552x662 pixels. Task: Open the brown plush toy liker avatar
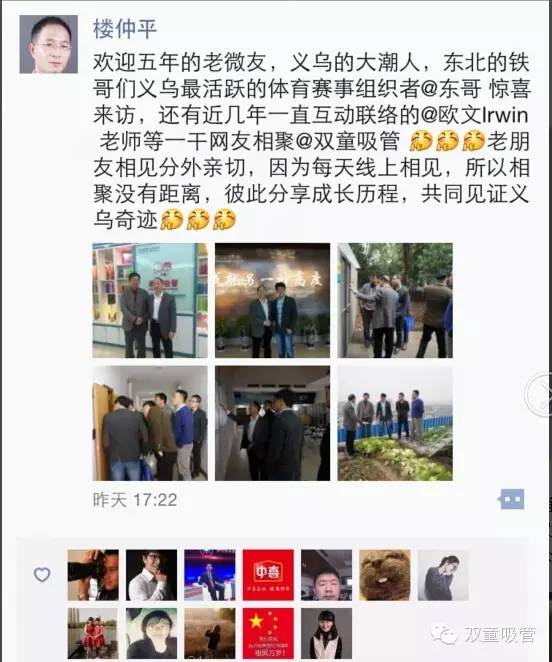(385, 575)
